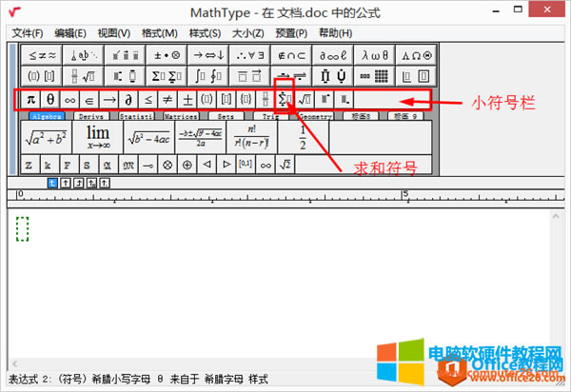Insert the n!/r!(n−r)! expression
The height and width of the screenshot is (392, 571).
(252, 138)
